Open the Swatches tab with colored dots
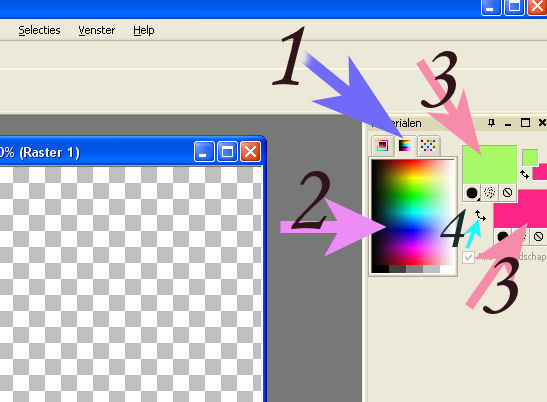 click(428, 145)
